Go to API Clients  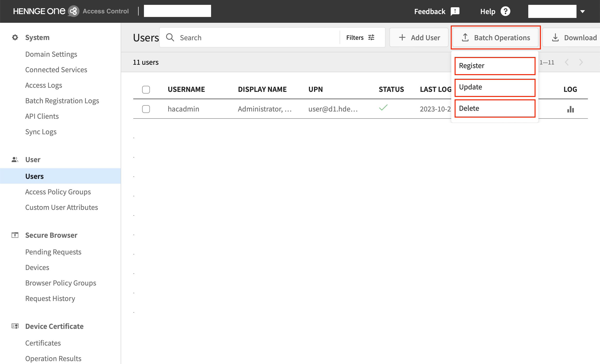(x=42, y=116)
